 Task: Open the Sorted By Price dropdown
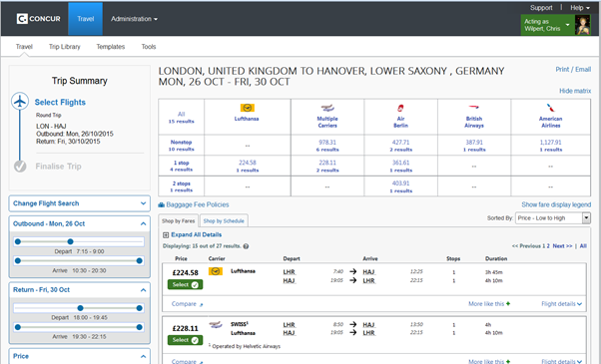coord(553,217)
